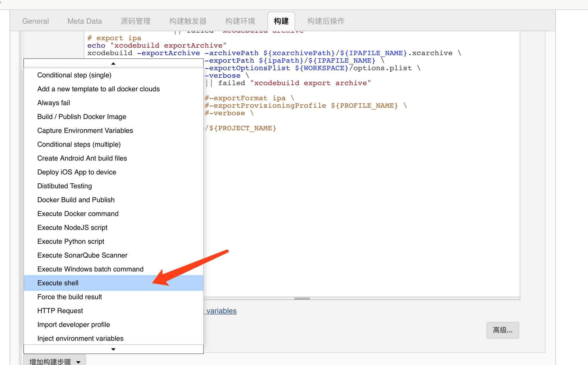Select the highlighted Execute shell option
The image size is (588, 365).
pos(114,283)
